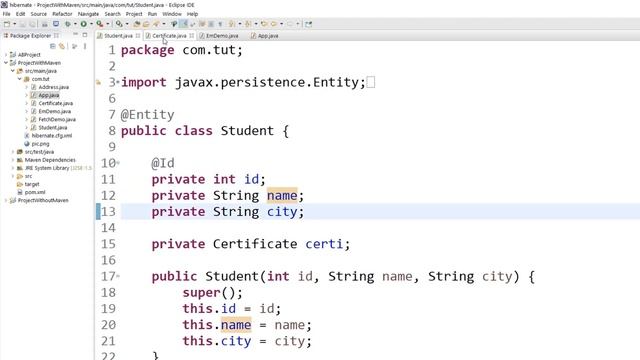The height and width of the screenshot is (360, 640).
Task: Open the Source menu
Action: pos(38,14)
